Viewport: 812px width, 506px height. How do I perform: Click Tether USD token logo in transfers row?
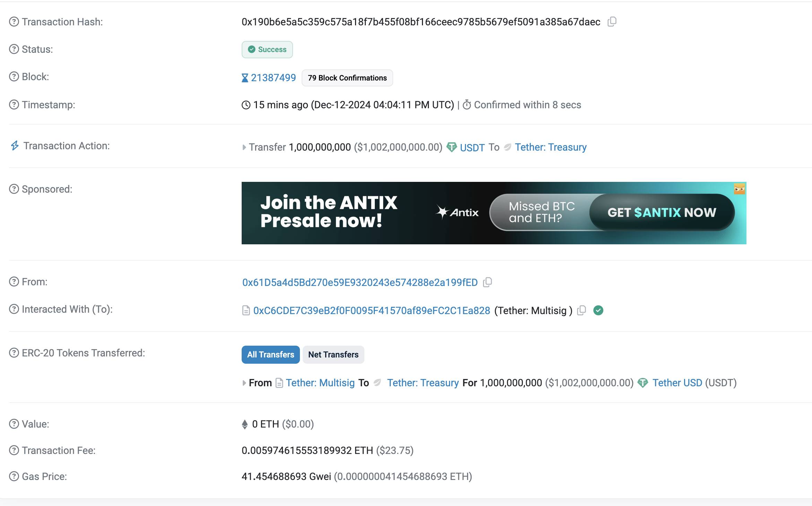click(643, 383)
